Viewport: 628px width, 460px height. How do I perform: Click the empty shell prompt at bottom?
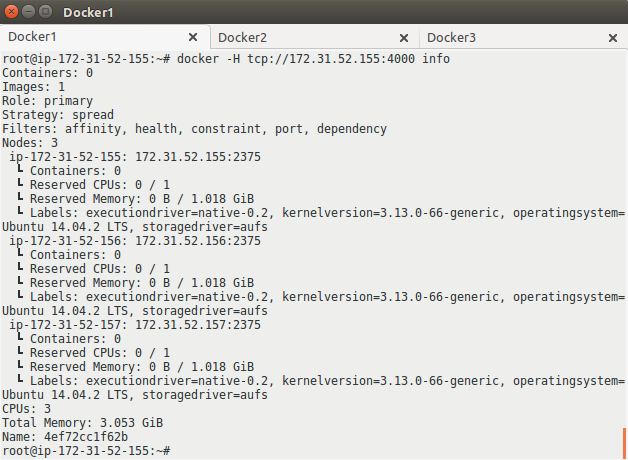(86, 451)
